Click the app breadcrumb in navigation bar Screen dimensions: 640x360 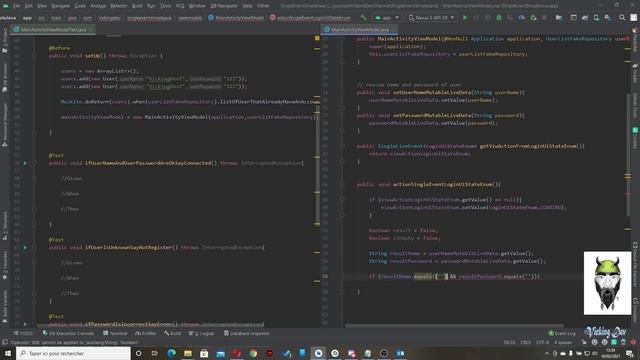coord(27,18)
